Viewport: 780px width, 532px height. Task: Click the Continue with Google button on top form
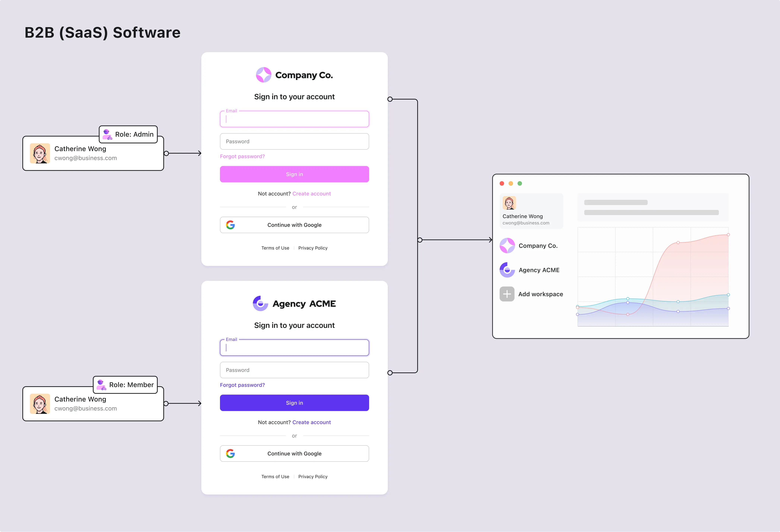[x=295, y=225]
